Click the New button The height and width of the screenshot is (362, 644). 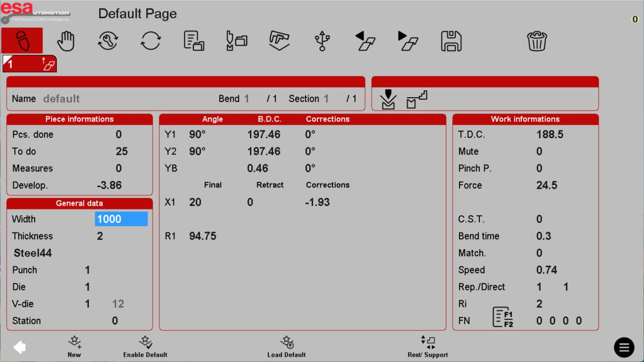pos(74,347)
